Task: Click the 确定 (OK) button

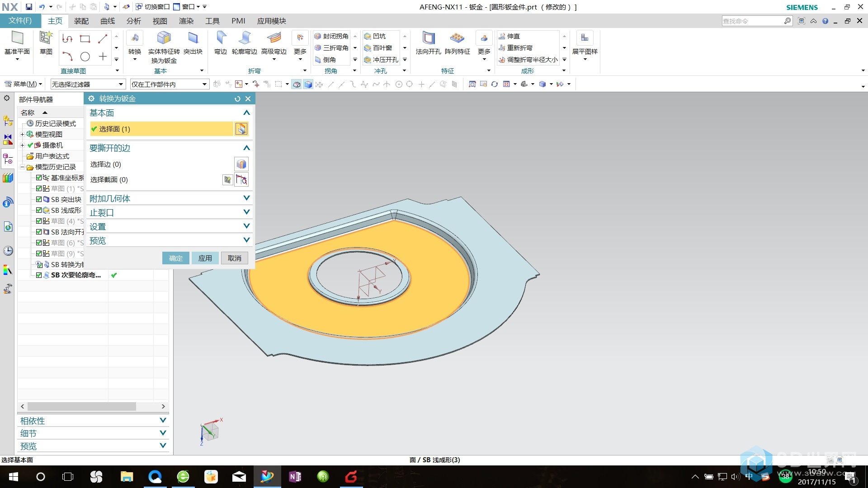Action: pyautogui.click(x=176, y=258)
